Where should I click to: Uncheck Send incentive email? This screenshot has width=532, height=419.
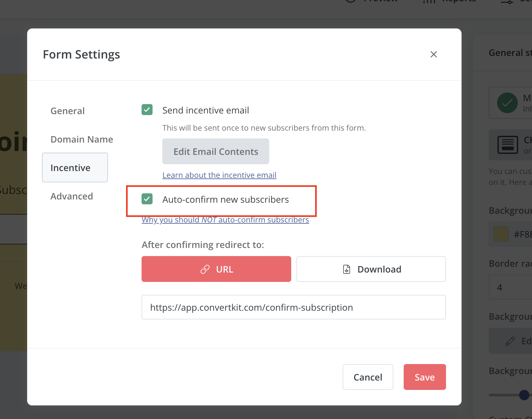click(x=147, y=110)
